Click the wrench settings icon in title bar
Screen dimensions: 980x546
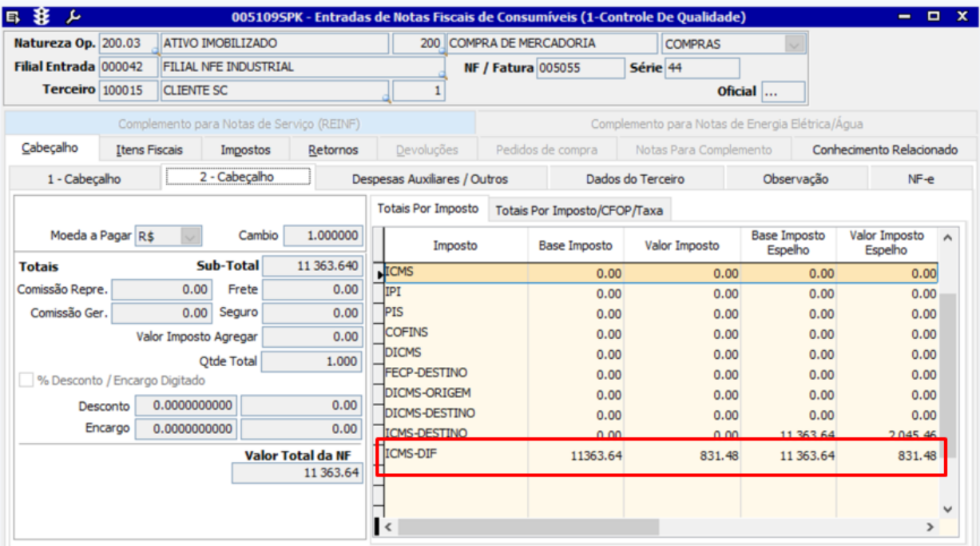tap(74, 16)
